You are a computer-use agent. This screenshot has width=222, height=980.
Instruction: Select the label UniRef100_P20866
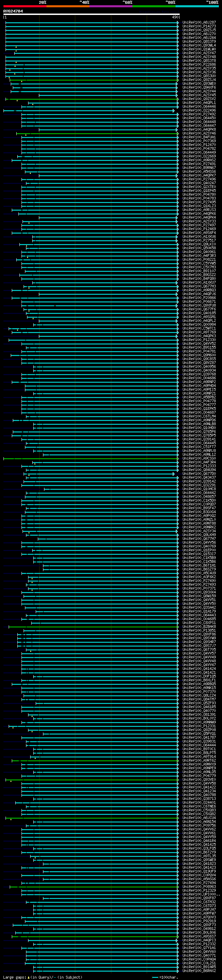coord(199,298)
